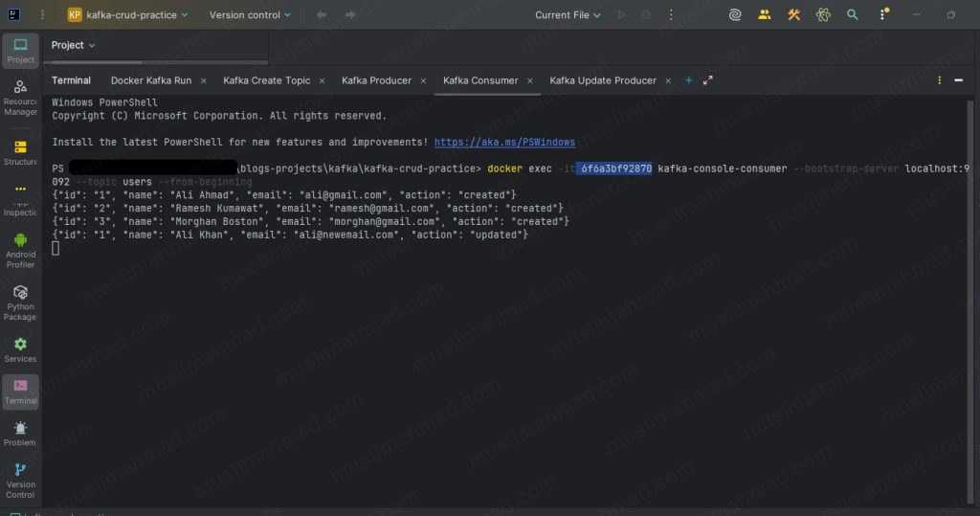Close the Kafka Consumer tab
The image size is (980, 516).
pyautogui.click(x=530, y=81)
